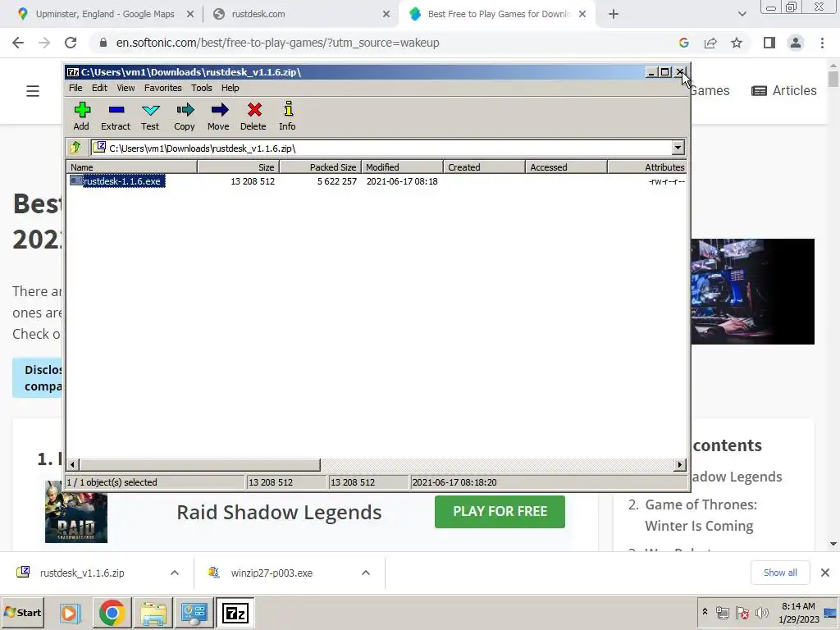Expand winzip27-p003.exe download options chevron
This screenshot has height=630, width=840.
(366, 573)
